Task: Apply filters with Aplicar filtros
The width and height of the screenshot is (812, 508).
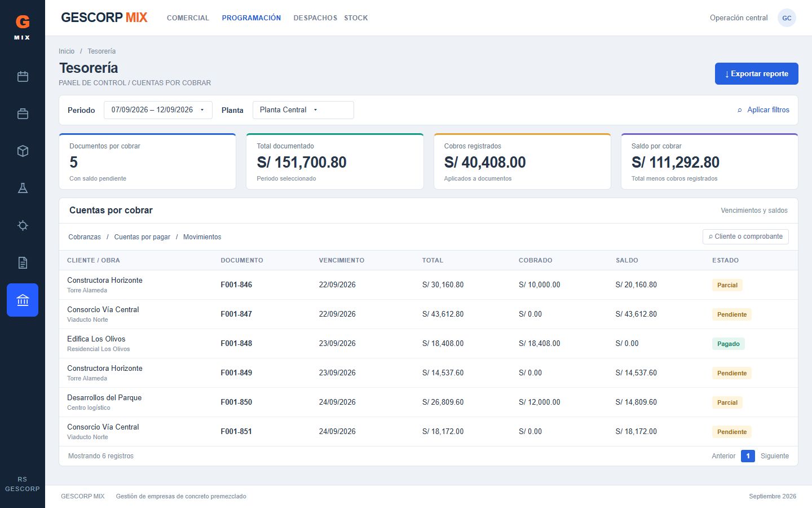Action: click(763, 110)
